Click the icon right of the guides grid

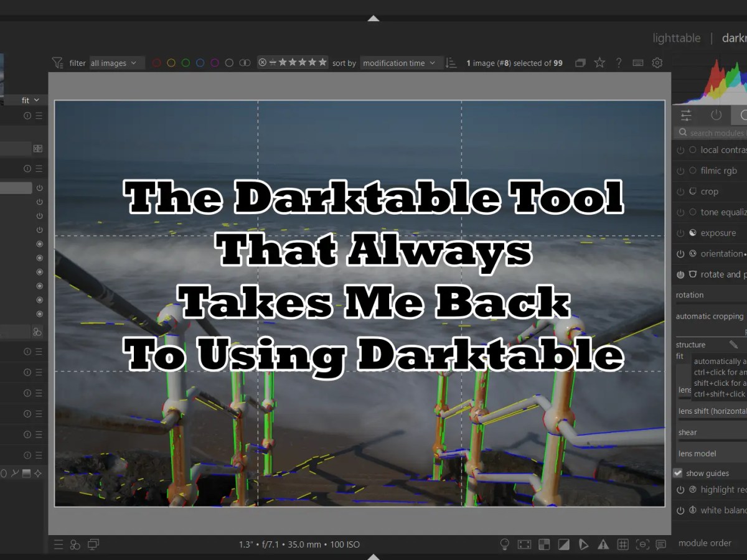[x=642, y=544]
